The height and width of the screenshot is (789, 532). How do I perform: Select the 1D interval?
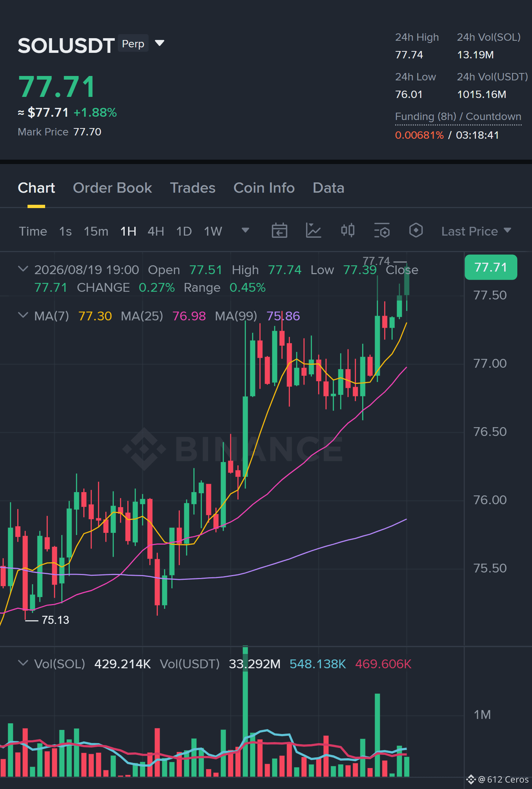pyautogui.click(x=184, y=231)
